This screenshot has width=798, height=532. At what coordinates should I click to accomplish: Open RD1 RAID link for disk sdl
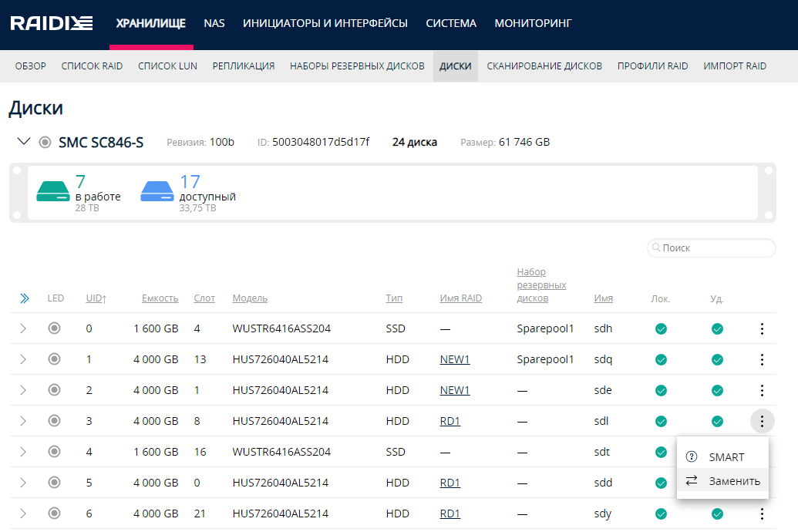(450, 422)
